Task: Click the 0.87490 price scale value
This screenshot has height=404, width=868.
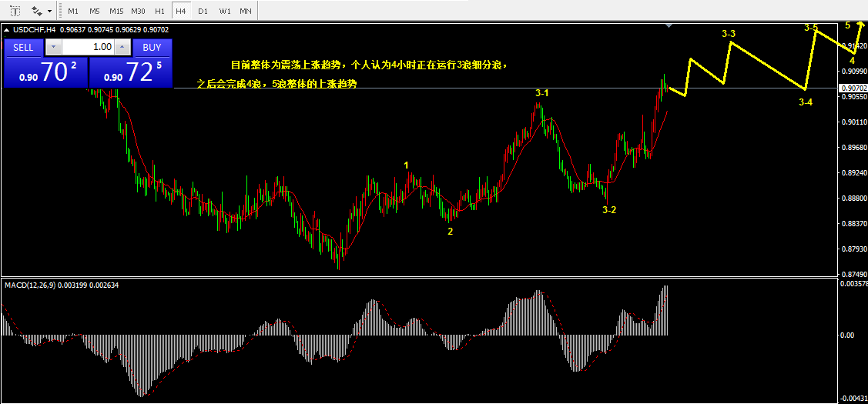Action: (x=854, y=274)
